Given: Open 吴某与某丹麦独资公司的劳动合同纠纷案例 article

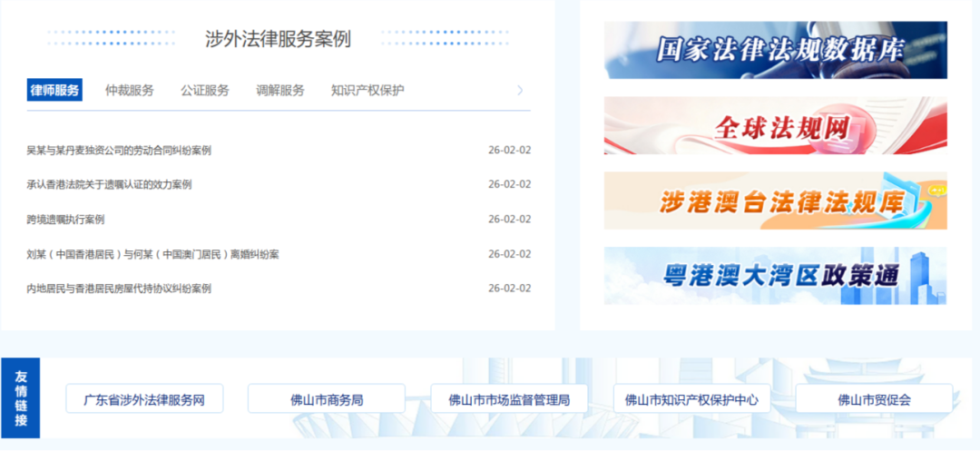Looking at the screenshot, I should tap(119, 150).
